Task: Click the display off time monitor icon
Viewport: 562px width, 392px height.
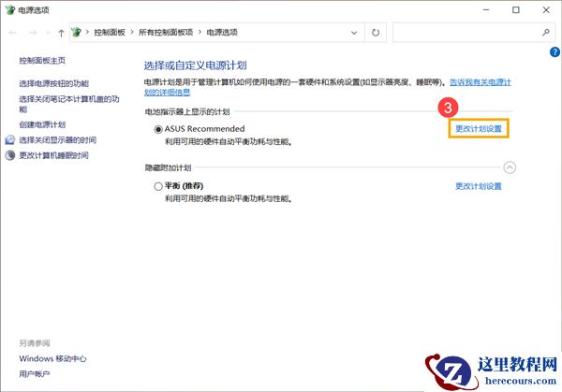Action: (10, 139)
